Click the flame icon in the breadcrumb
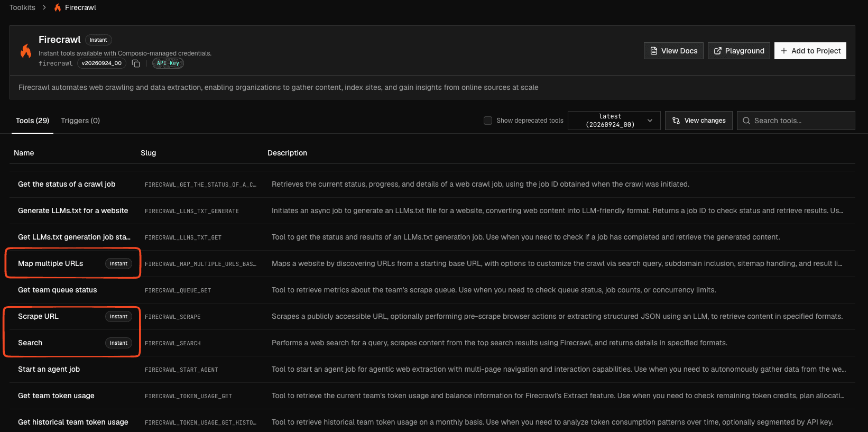Image resolution: width=868 pixels, height=432 pixels. click(x=58, y=7)
